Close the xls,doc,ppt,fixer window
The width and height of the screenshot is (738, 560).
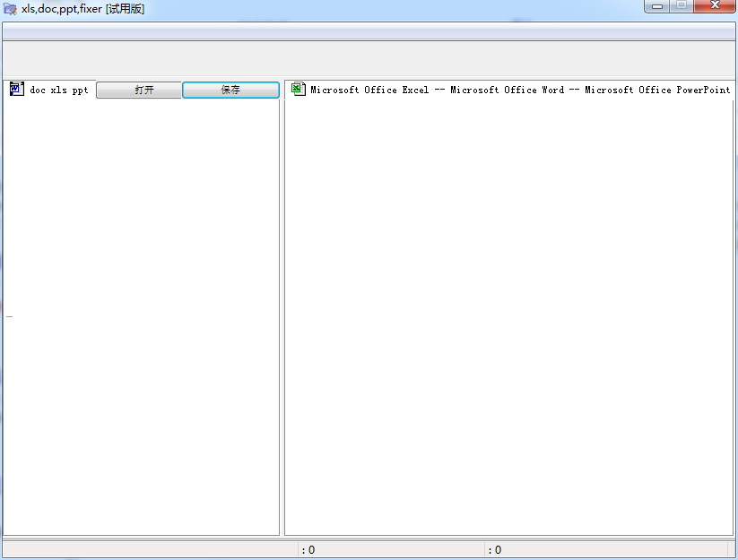tap(715, 6)
